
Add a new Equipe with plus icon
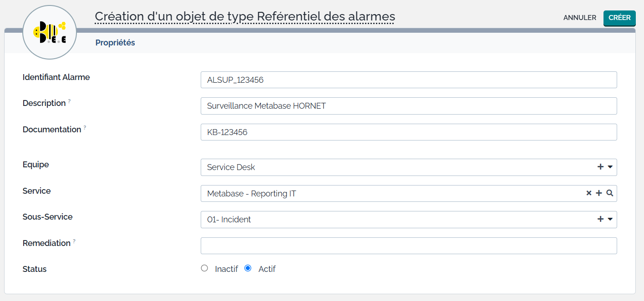(x=600, y=167)
